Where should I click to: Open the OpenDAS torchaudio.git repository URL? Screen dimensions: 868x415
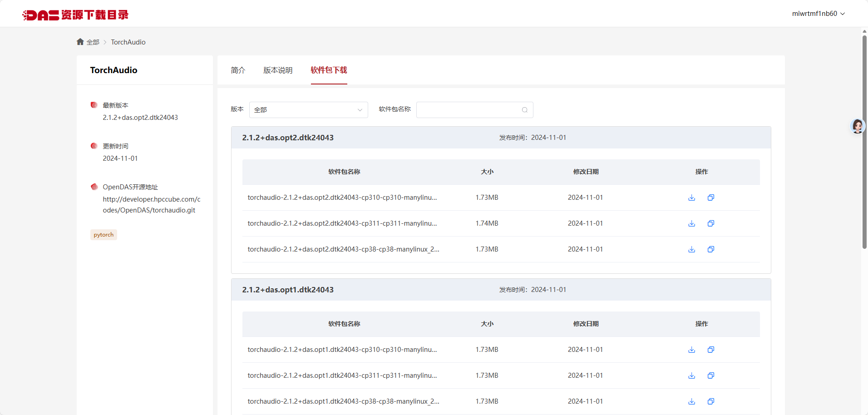tap(152, 205)
